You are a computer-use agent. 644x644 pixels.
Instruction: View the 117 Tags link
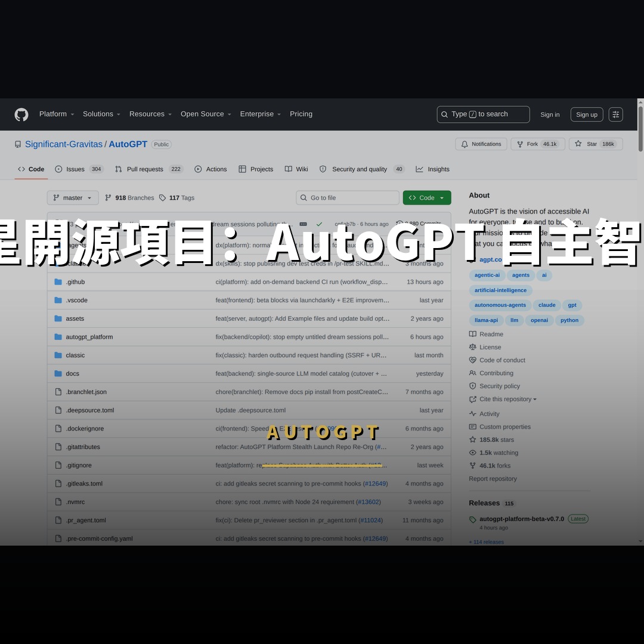pyautogui.click(x=177, y=198)
